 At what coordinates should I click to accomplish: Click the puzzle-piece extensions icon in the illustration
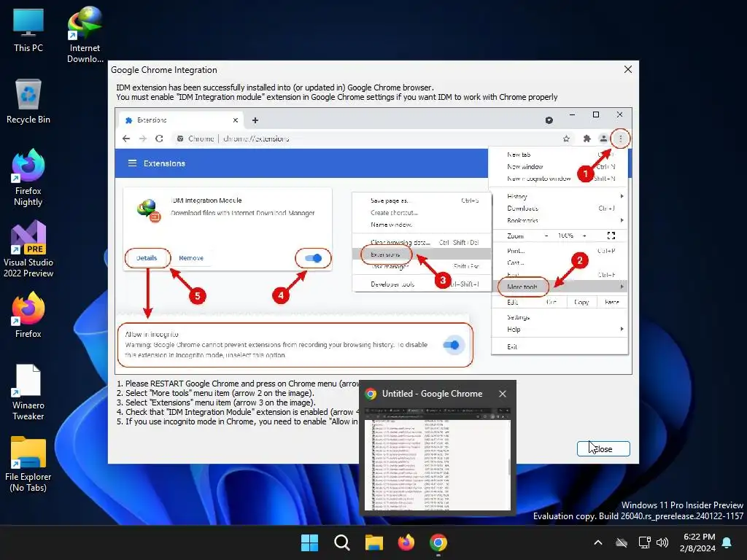[587, 139]
